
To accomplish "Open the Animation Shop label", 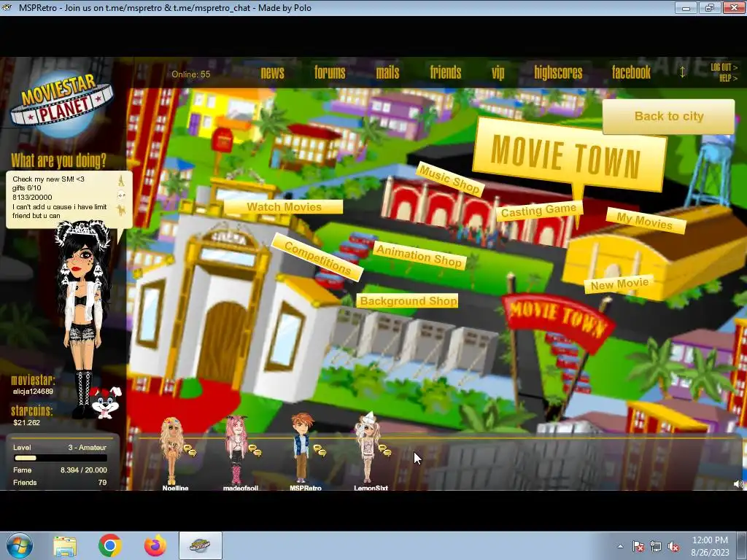I will [x=419, y=255].
